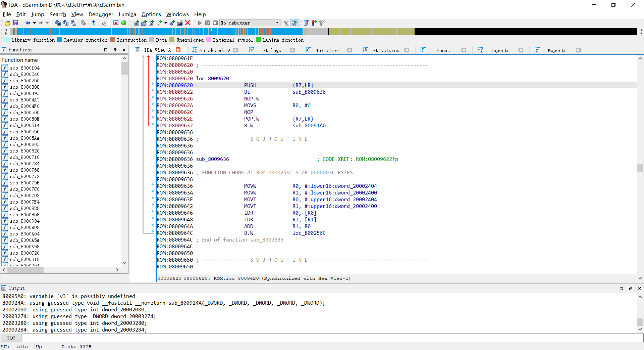Click the first binoculars search icon
The height and width of the screenshot is (350, 644).
[58, 23]
